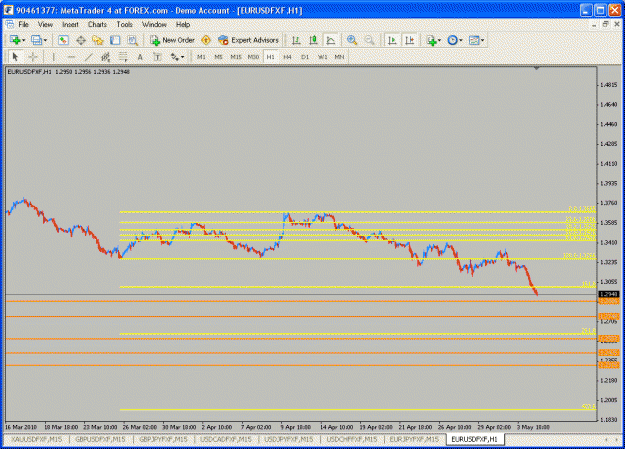Click the chart shift triangle marker

click(x=537, y=69)
